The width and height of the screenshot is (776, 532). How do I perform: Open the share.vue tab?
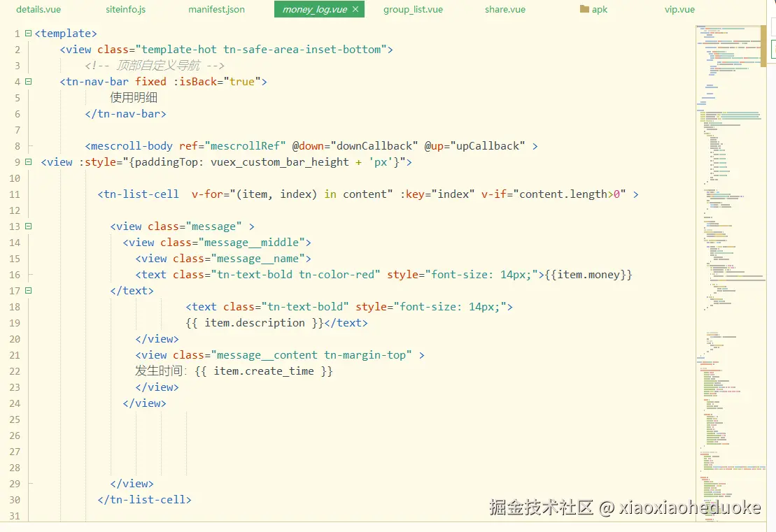505,9
